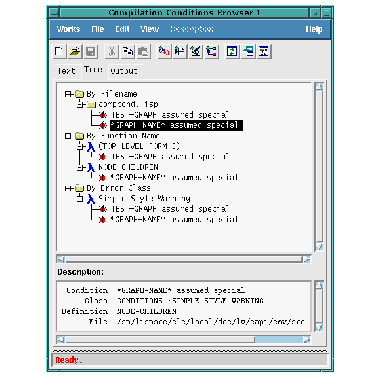Click the Paste clipboard toolbar icon
381x378 pixels.
pyautogui.click(x=143, y=52)
